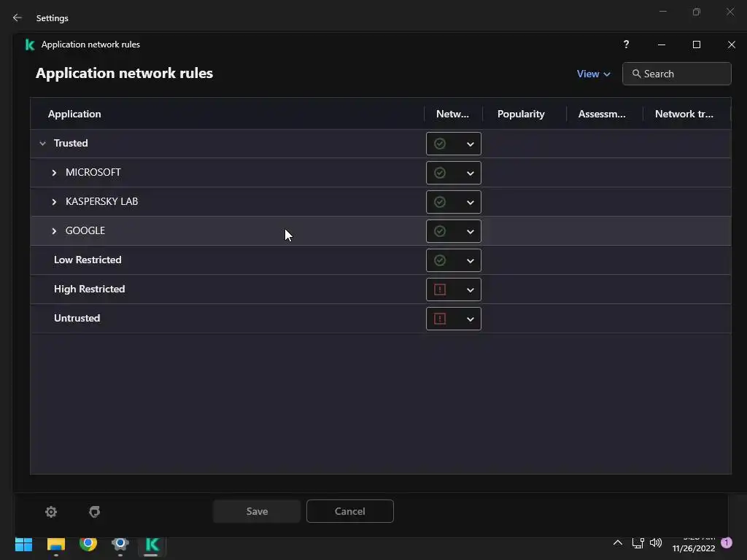This screenshot has width=747, height=560.
Task: Minimize the Application network rules window
Action: pyautogui.click(x=661, y=44)
